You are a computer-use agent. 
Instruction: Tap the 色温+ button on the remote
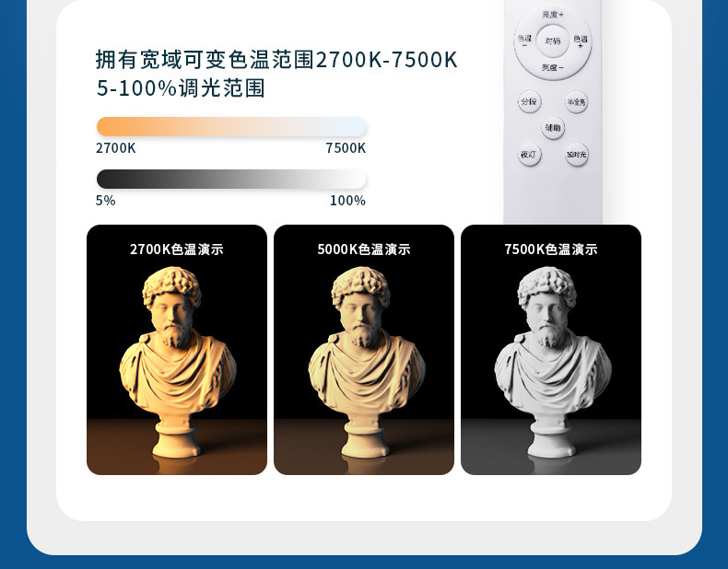point(581,41)
